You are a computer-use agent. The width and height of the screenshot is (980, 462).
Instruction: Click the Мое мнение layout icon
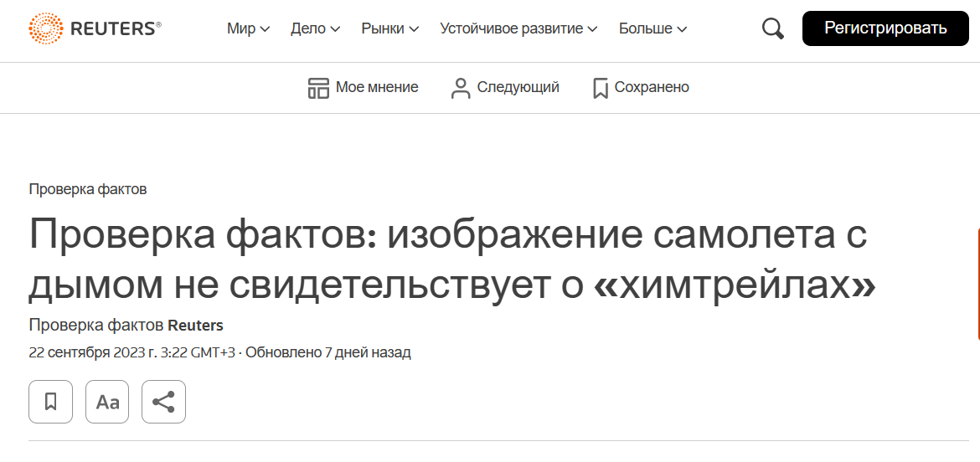(318, 88)
